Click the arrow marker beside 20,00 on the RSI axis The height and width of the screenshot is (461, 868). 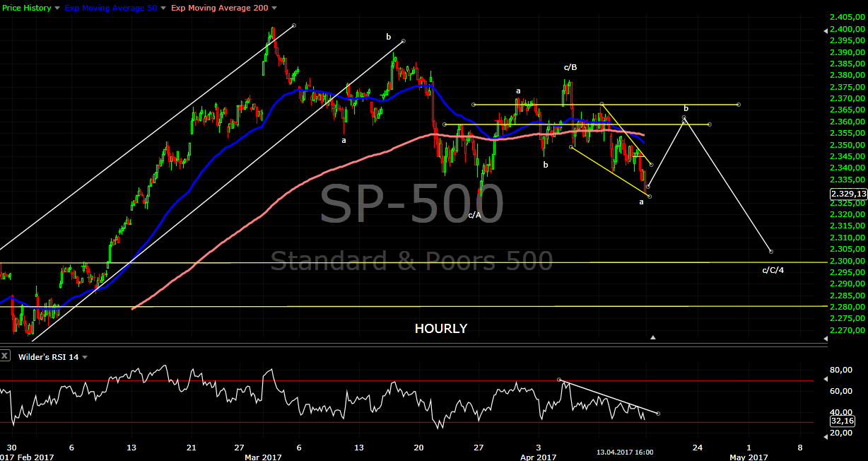pyautogui.click(x=826, y=437)
